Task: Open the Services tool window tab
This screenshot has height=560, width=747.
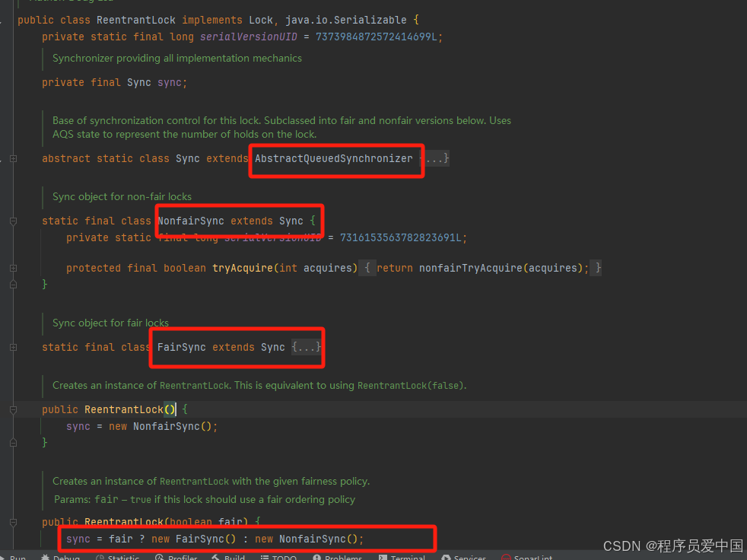Action: (x=463, y=557)
